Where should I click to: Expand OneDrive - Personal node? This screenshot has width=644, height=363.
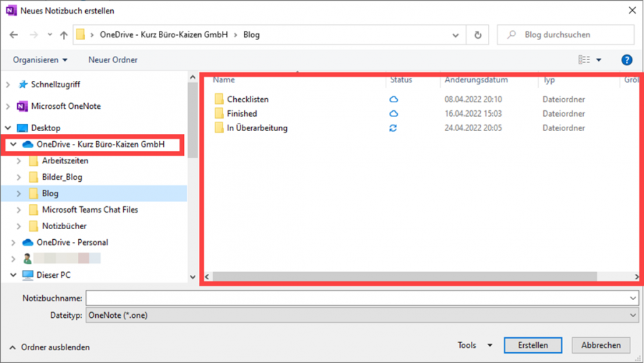point(13,243)
